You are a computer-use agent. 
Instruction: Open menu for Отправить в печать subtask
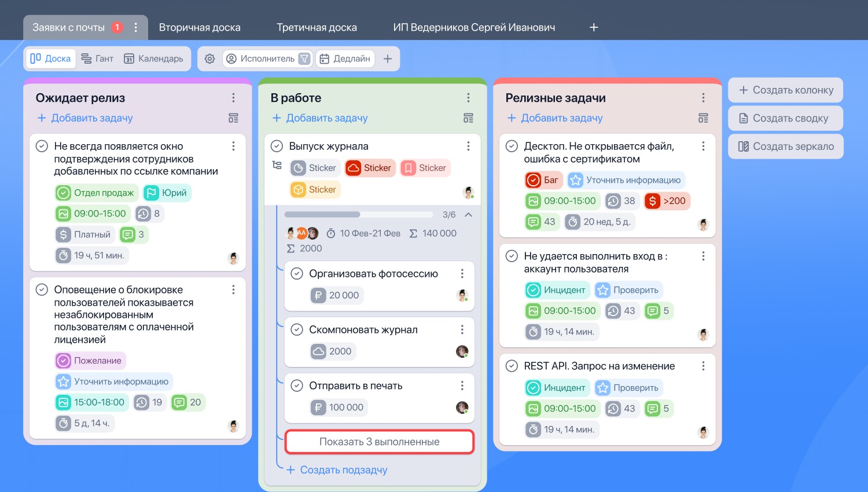[462, 385]
